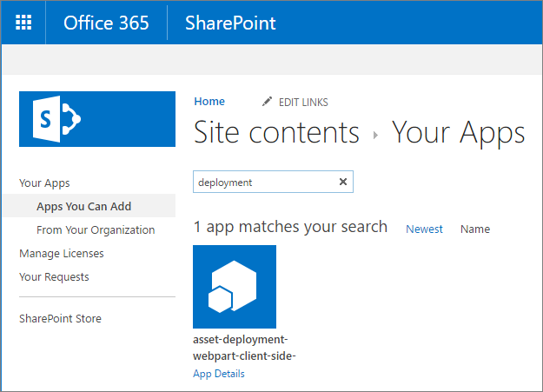This screenshot has height=392, width=543.
Task: Open From Your Organization apps
Action: (x=96, y=230)
